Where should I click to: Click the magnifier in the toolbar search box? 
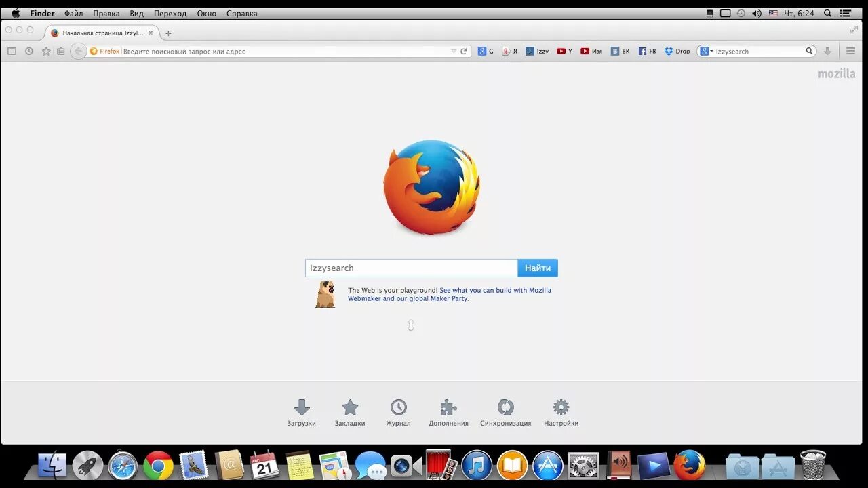click(809, 52)
